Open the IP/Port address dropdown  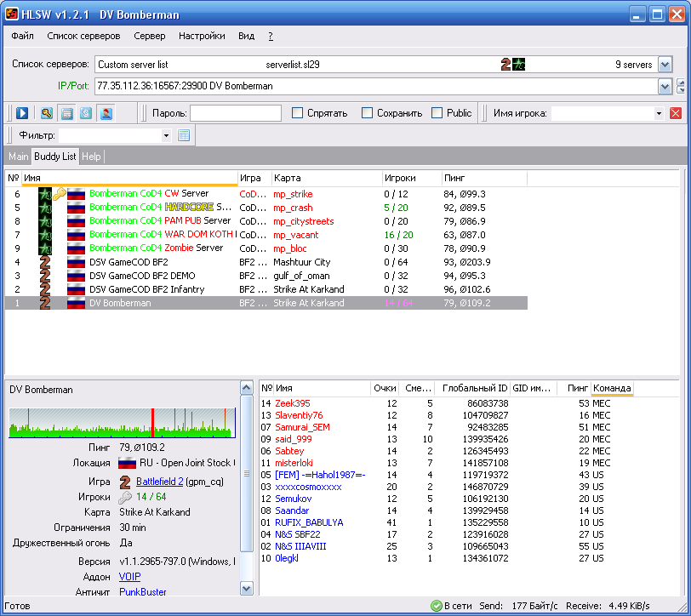(x=665, y=86)
